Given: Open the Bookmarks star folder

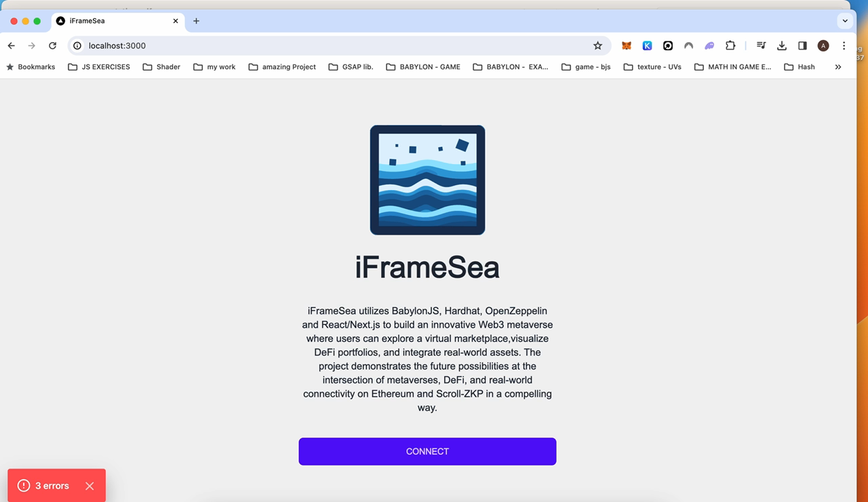Looking at the screenshot, I should tap(31, 66).
